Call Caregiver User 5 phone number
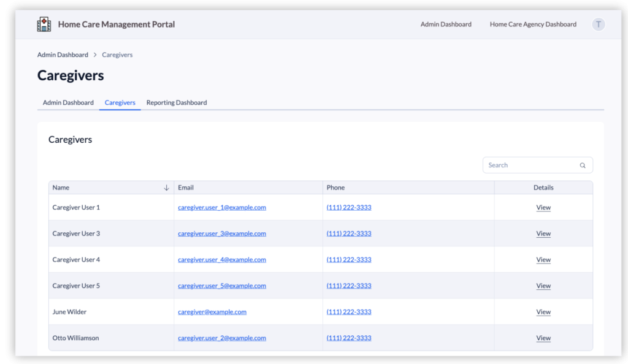This screenshot has width=628, height=364. click(349, 286)
